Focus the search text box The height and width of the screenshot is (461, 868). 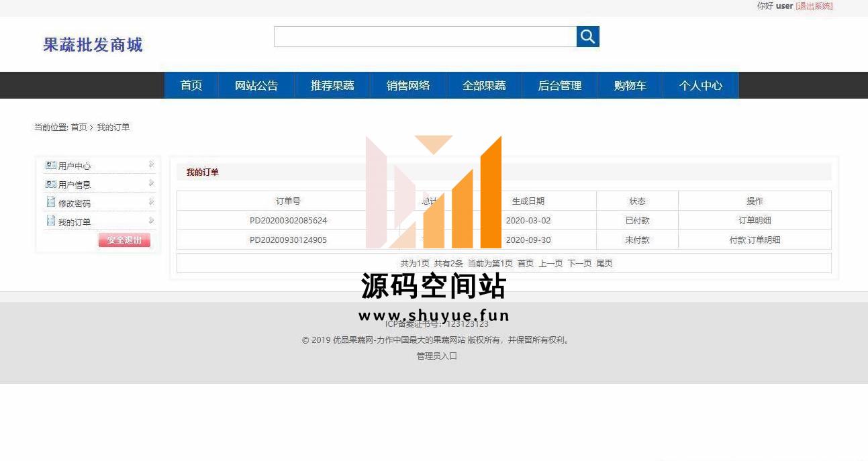pyautogui.click(x=425, y=37)
